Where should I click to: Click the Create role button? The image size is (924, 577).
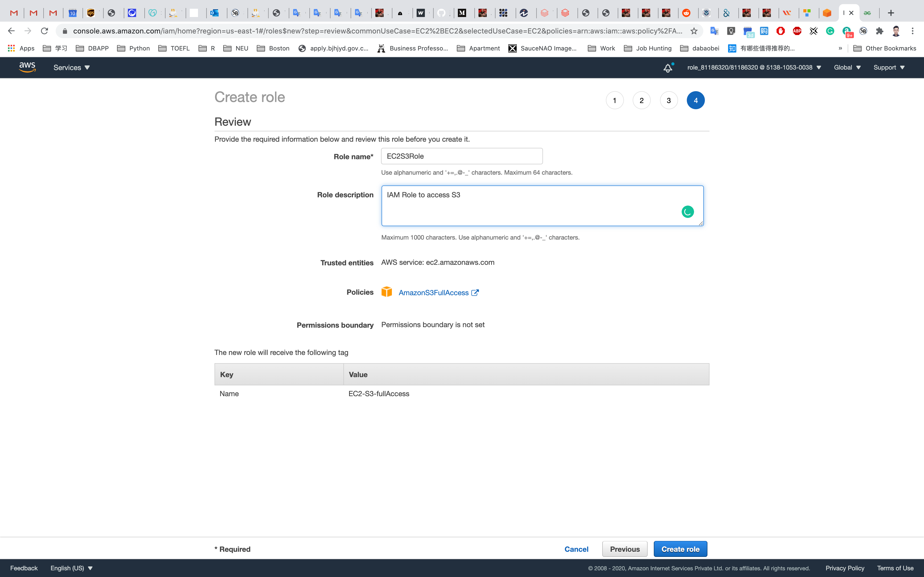coord(680,549)
